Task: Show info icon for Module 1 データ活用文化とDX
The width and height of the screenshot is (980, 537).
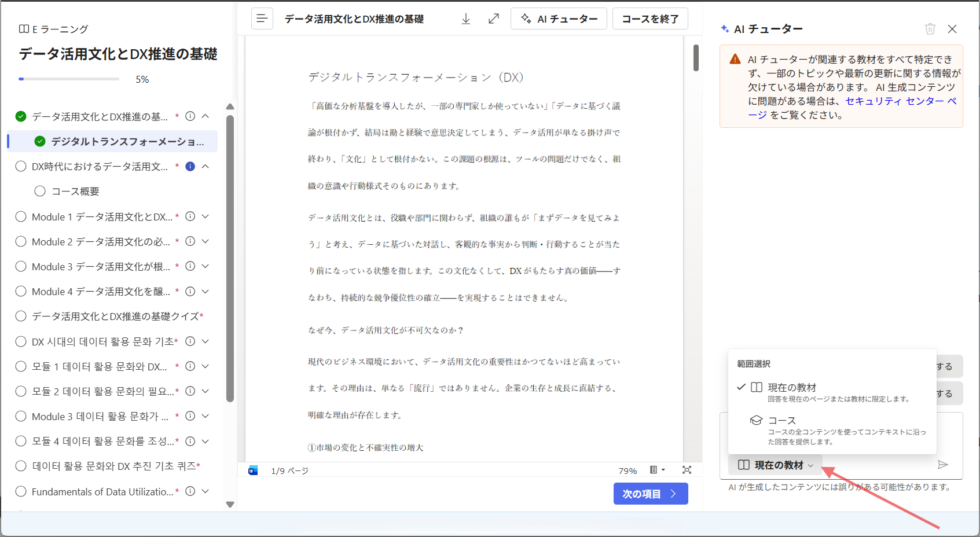Action: click(190, 216)
